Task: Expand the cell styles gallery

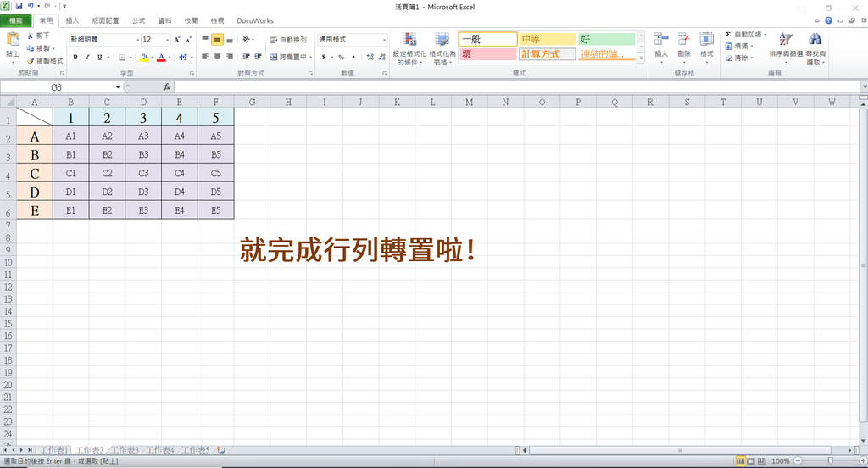Action: [x=641, y=58]
